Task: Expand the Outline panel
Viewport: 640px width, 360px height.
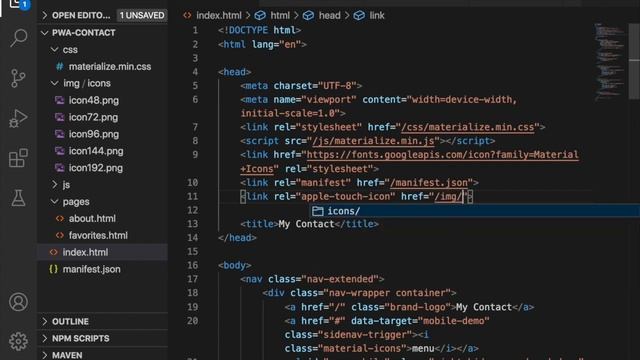Action: [x=44, y=322]
